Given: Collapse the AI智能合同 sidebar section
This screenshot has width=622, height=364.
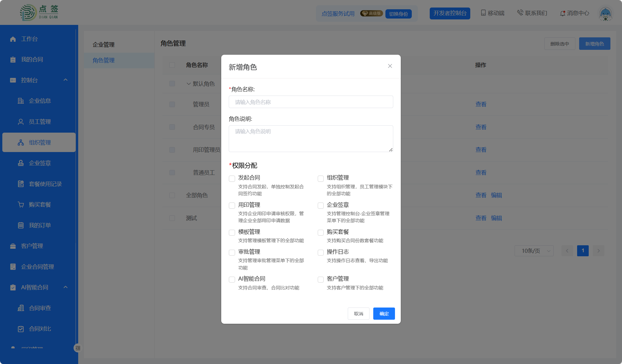Looking at the screenshot, I should coord(66,287).
